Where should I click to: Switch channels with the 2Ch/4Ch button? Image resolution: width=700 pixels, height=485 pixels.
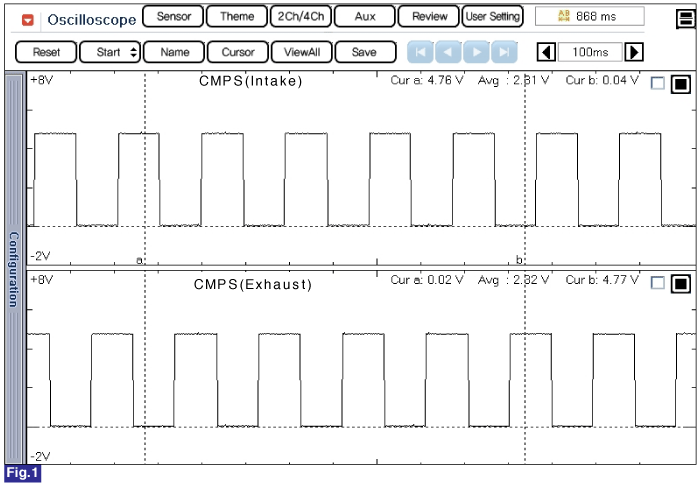(x=301, y=17)
